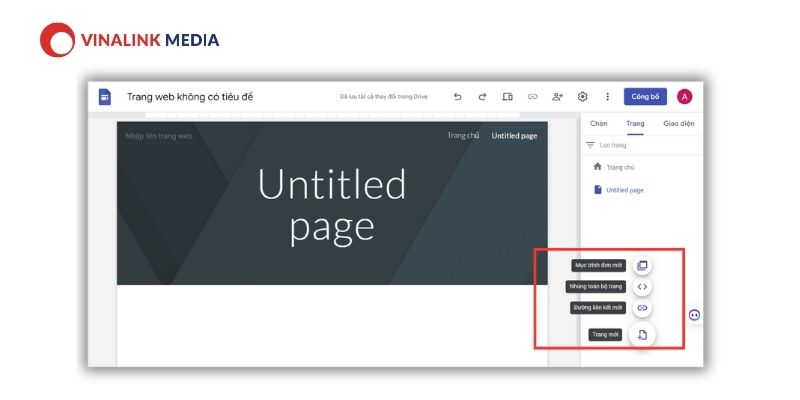Click the new page add icon
Image resolution: width=800 pixels, height=400 pixels.
pos(642,335)
